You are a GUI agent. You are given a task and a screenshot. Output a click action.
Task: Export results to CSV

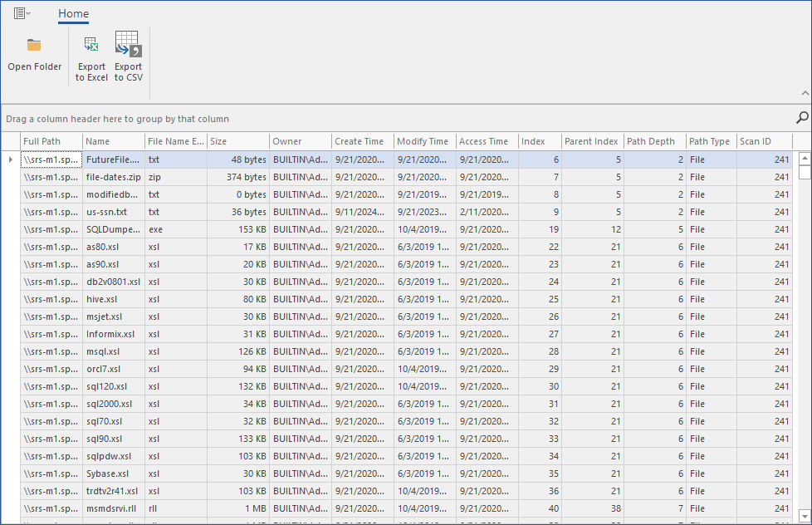[129, 57]
